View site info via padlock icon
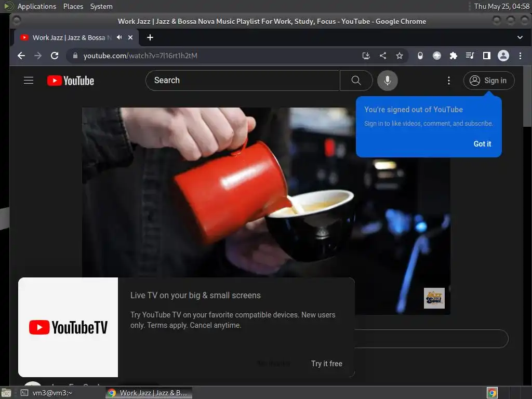The image size is (532, 399). (75, 56)
